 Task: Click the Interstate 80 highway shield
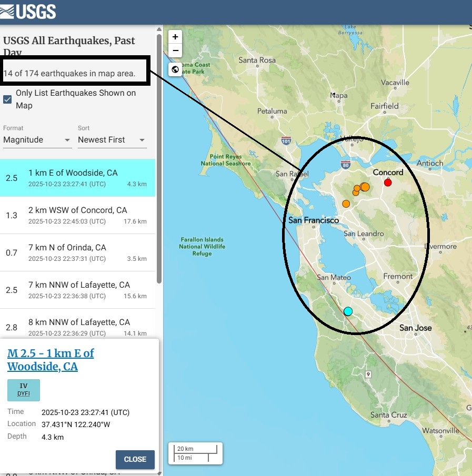(345, 165)
